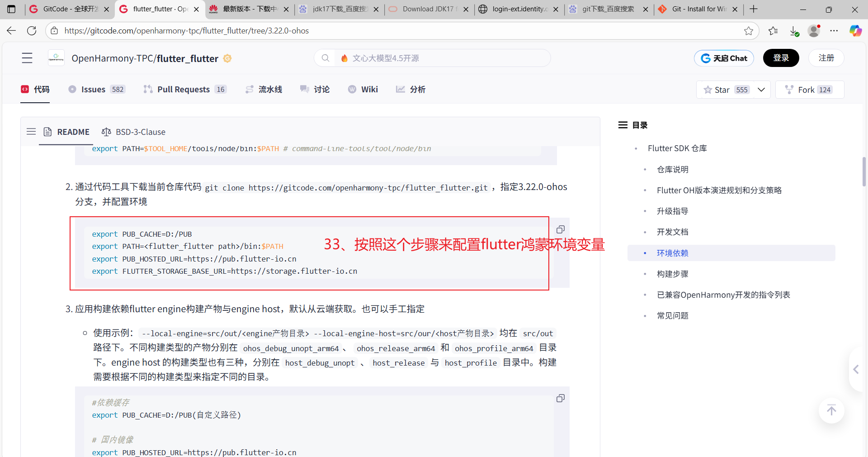Viewport: 868px width, 457px height.
Task: Jump to 已兼容OpenHarmony开发的指令列表
Action: pyautogui.click(x=723, y=295)
